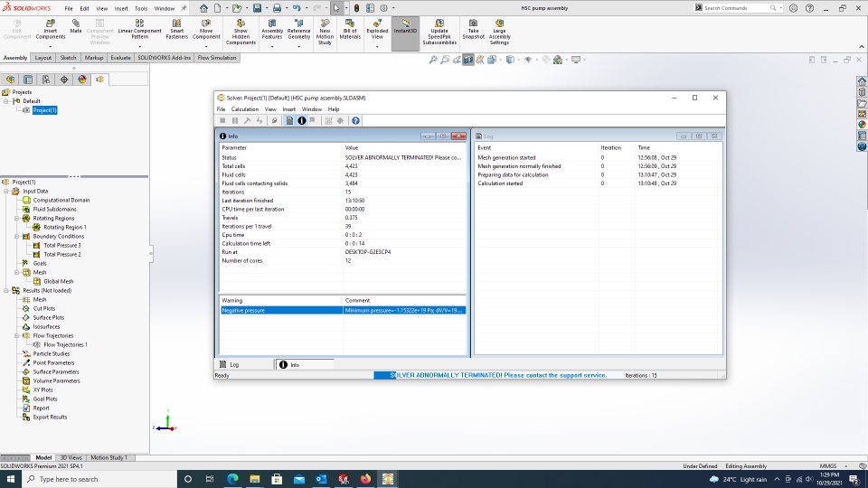Open Bill of Materials
The width and height of the screenshot is (868, 488).
pos(350,29)
